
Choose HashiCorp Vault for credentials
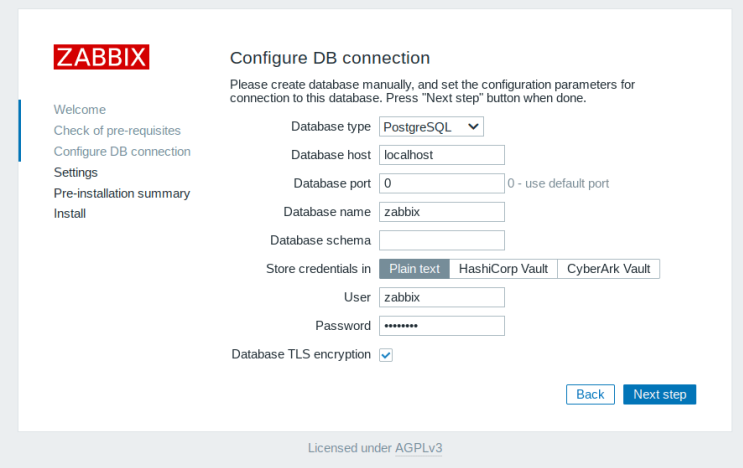click(503, 269)
